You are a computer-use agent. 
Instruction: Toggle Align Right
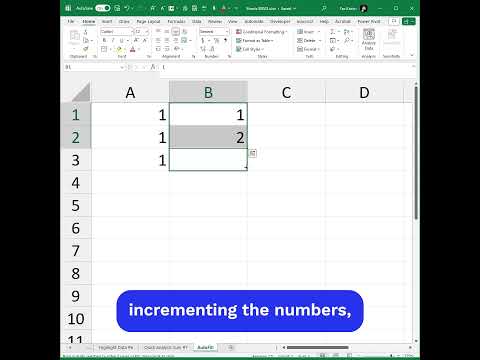pyautogui.click(x=175, y=40)
